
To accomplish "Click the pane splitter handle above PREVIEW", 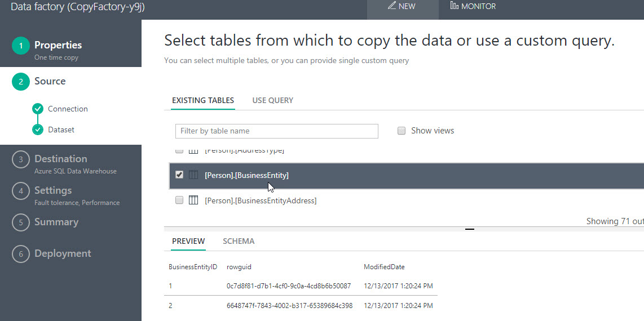I will 470,229.
